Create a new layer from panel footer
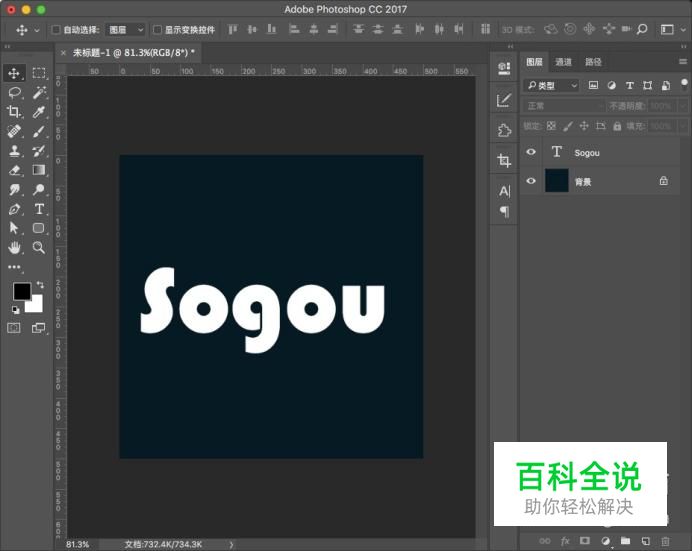692x551 pixels. pyautogui.click(x=645, y=541)
